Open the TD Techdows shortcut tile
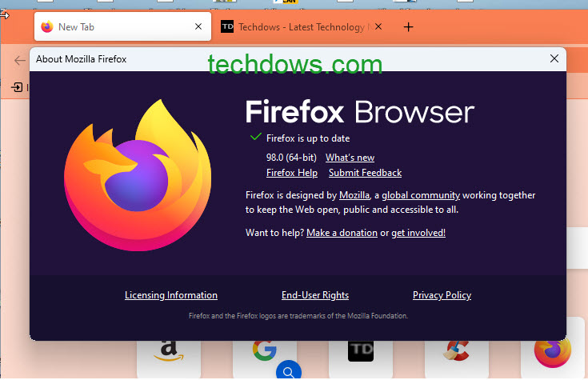 pos(360,358)
